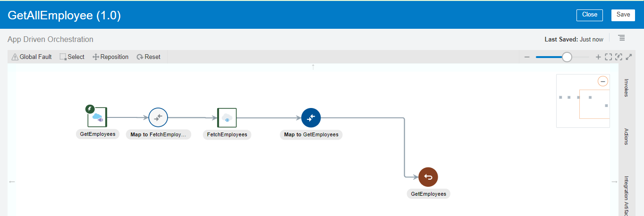Click the Last Saved: Just now status
The height and width of the screenshot is (216, 644).
574,40
